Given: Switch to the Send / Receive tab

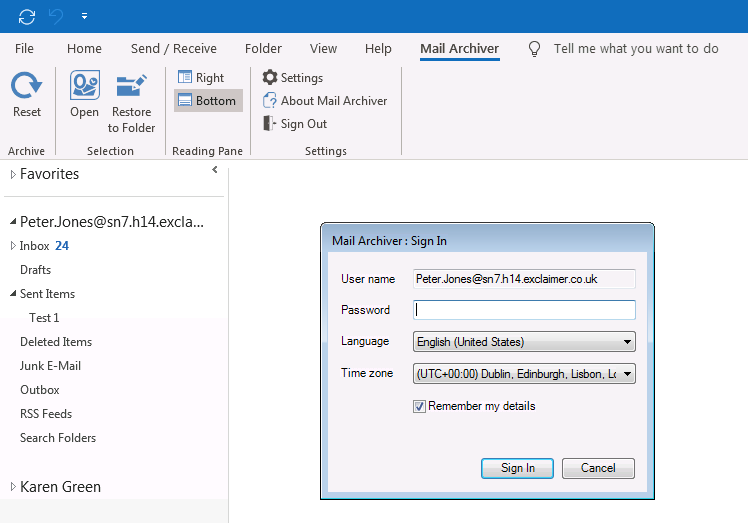Looking at the screenshot, I should (x=174, y=49).
